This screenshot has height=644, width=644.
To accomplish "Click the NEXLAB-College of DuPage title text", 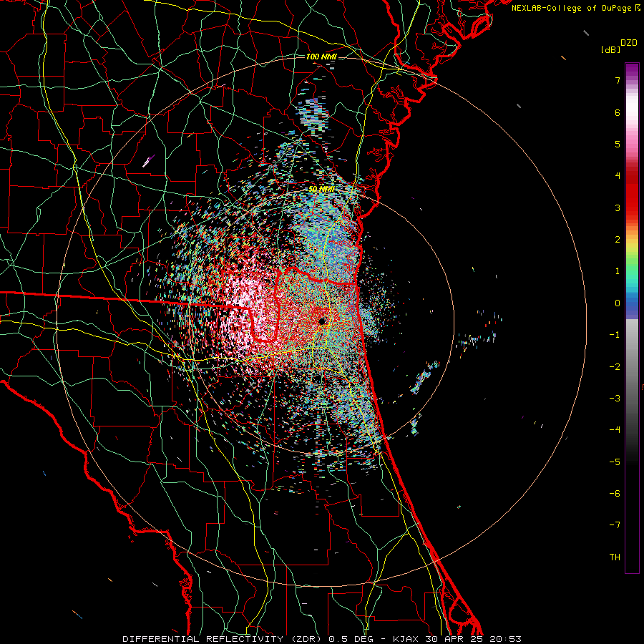I will tap(572, 8).
